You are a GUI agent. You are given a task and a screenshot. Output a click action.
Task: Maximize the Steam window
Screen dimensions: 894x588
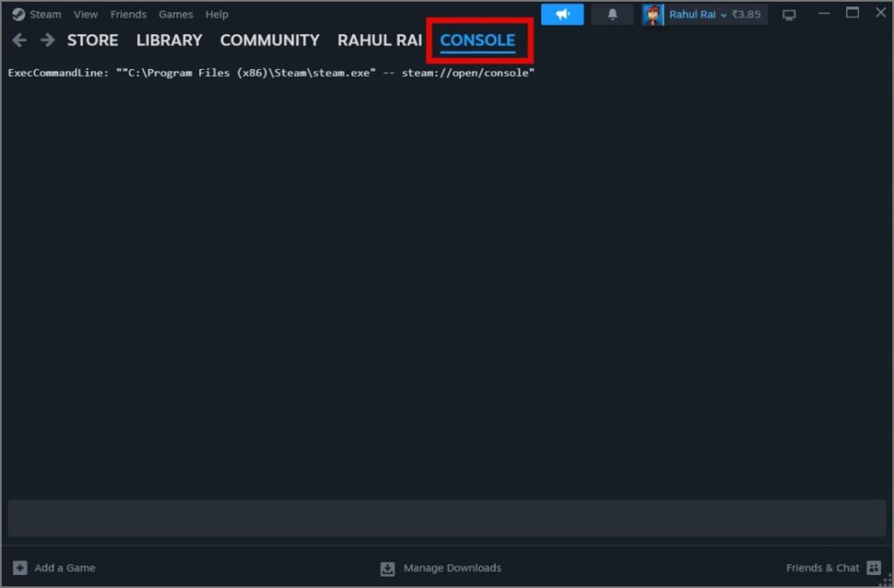[852, 12]
